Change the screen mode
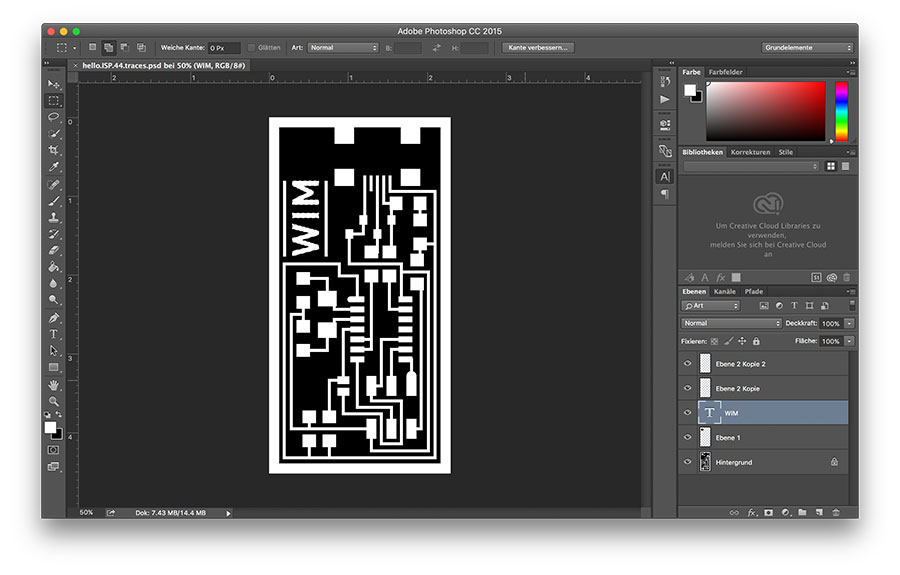 pos(53,467)
